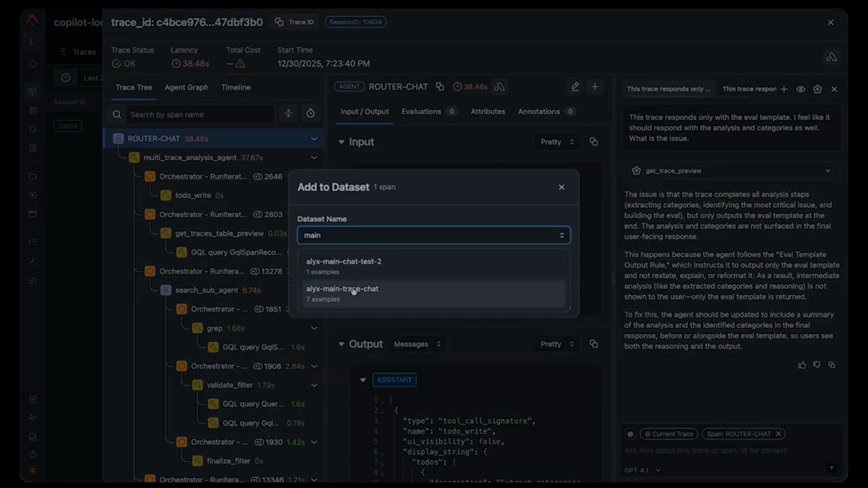Remove the Span: ROUTER-CHAT context chip
The width and height of the screenshot is (868, 488).
tap(778, 434)
